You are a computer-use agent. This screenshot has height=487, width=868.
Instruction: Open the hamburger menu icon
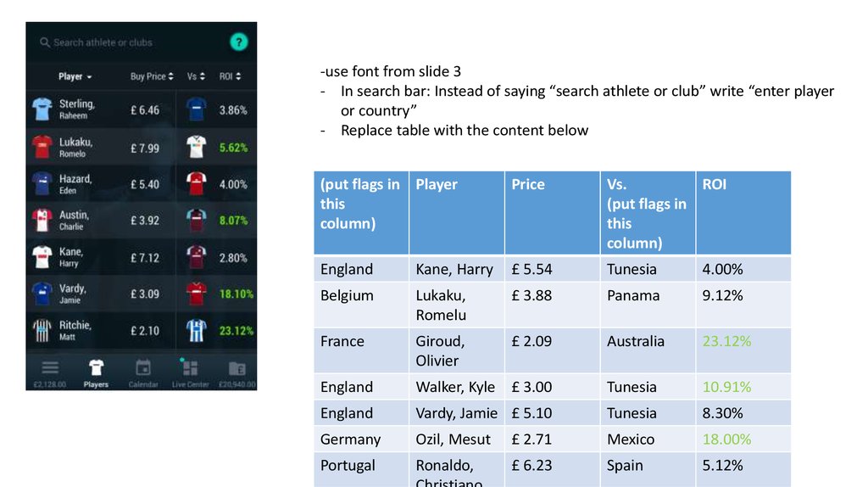click(x=50, y=368)
